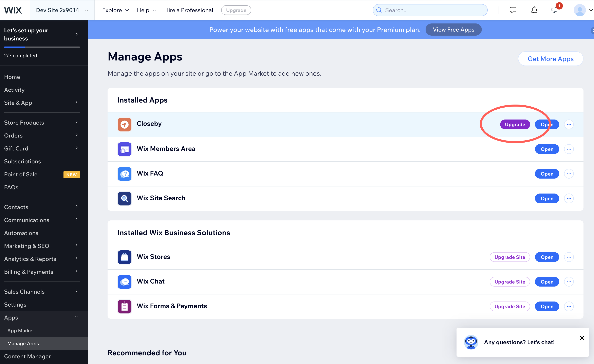This screenshot has height=364, width=594.
Task: Open the Wix Members Area app
Action: (x=547, y=149)
